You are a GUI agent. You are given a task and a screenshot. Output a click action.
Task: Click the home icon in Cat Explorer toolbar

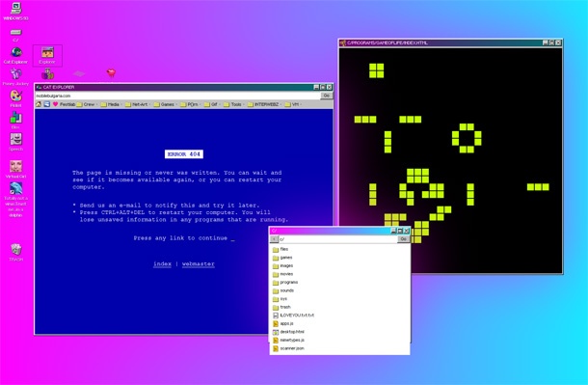pos(39,104)
